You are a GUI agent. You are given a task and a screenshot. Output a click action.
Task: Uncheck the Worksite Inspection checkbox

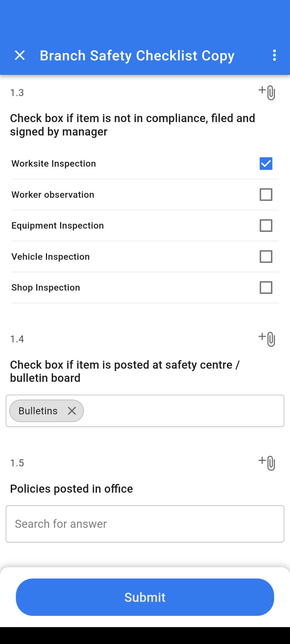tap(266, 164)
